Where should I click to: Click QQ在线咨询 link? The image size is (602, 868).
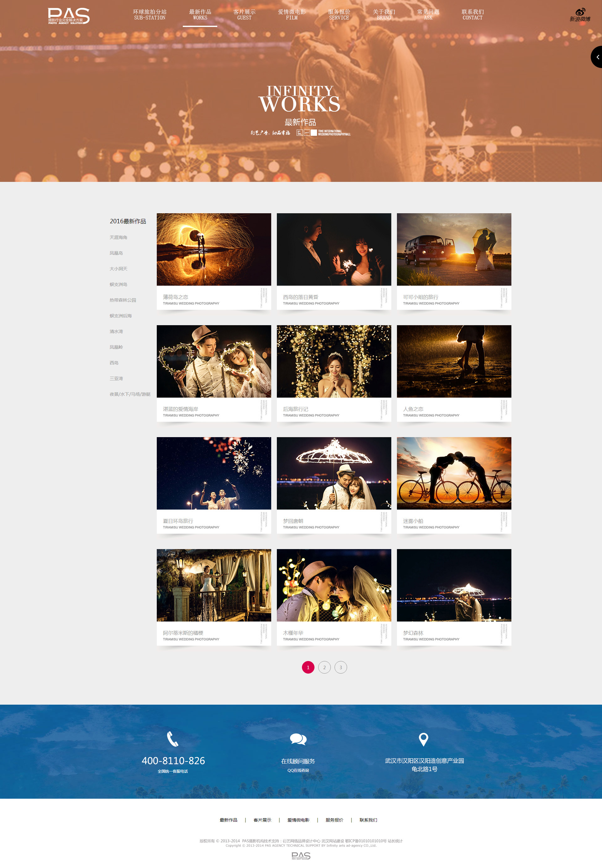(x=298, y=770)
